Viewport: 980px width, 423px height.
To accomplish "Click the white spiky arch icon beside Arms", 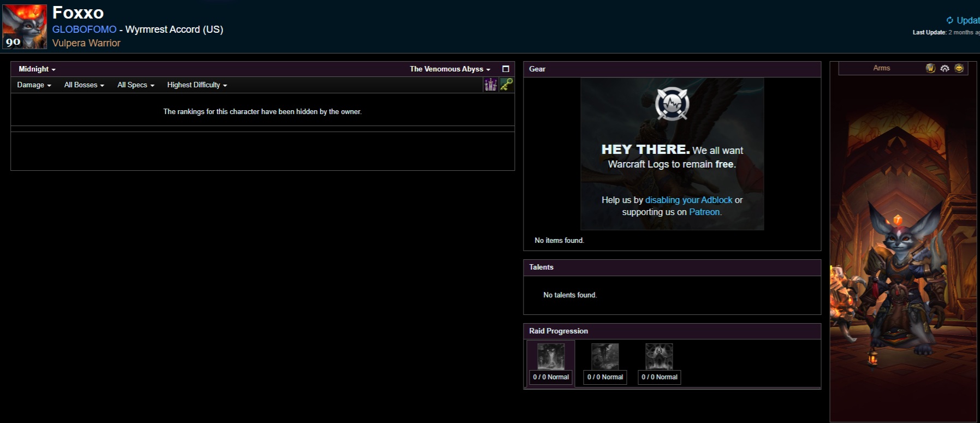I will point(945,68).
